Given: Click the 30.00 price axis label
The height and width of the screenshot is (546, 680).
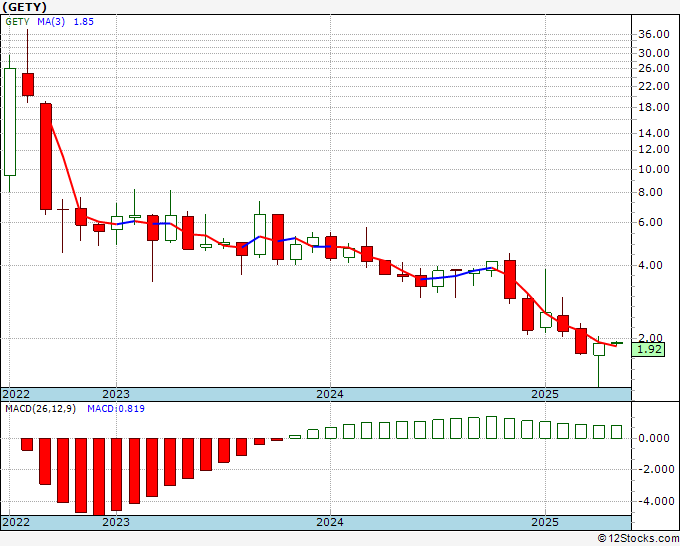Looking at the screenshot, I should (x=654, y=53).
